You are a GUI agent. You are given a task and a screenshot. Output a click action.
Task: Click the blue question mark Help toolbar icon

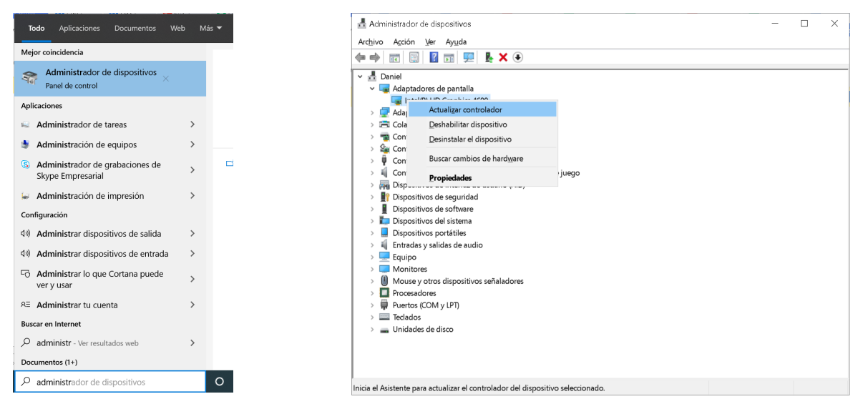434,57
